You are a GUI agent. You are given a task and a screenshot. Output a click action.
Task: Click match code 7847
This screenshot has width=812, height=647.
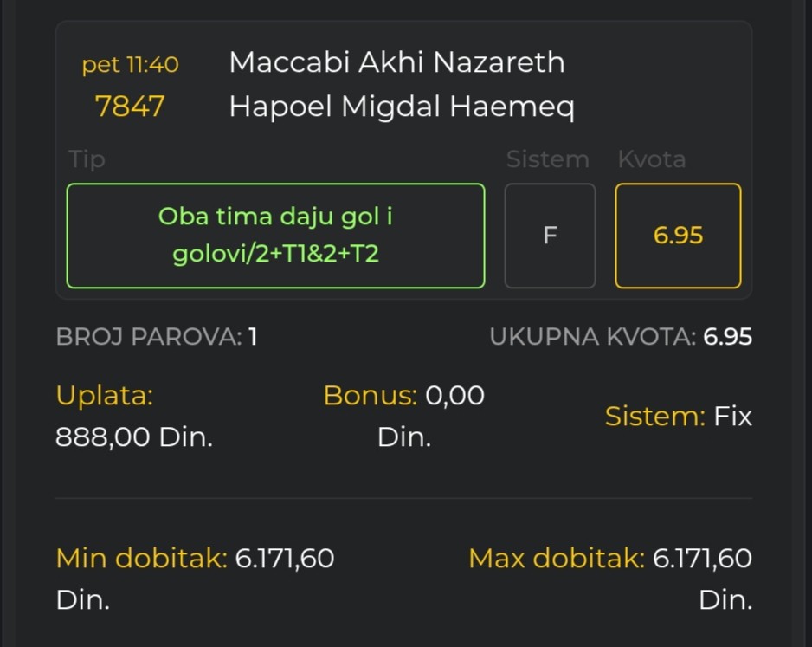(130, 107)
